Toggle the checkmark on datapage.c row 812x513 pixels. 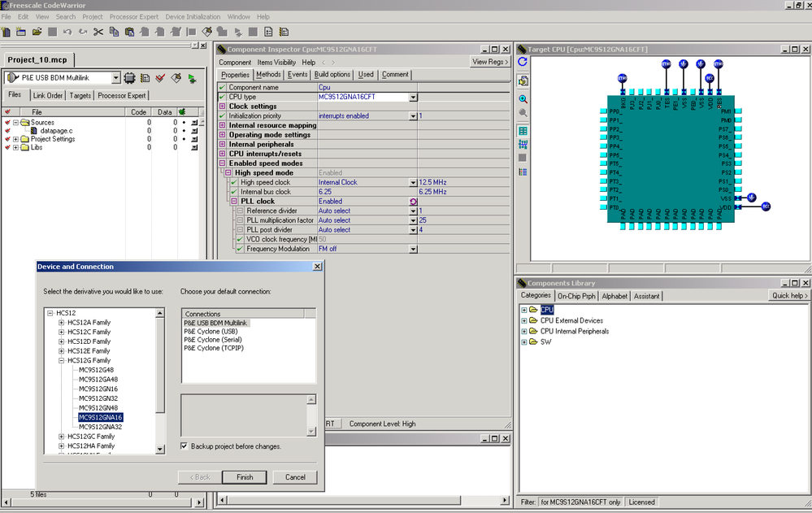point(7,131)
